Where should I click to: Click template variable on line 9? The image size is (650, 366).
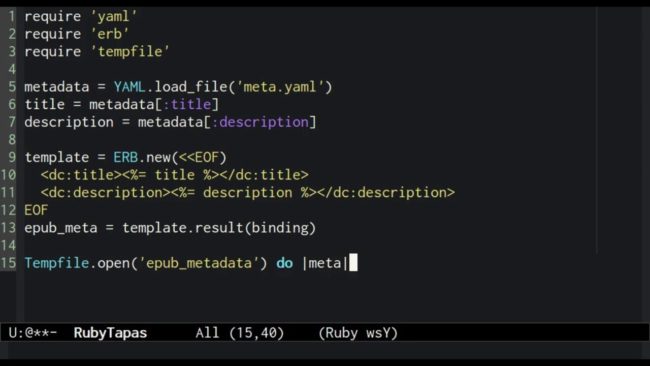tap(56, 158)
